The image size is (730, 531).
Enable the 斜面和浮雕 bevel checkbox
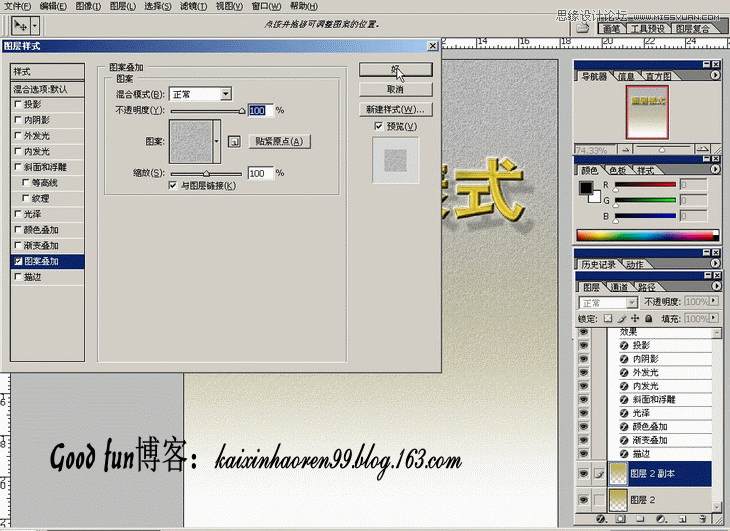[x=18, y=167]
